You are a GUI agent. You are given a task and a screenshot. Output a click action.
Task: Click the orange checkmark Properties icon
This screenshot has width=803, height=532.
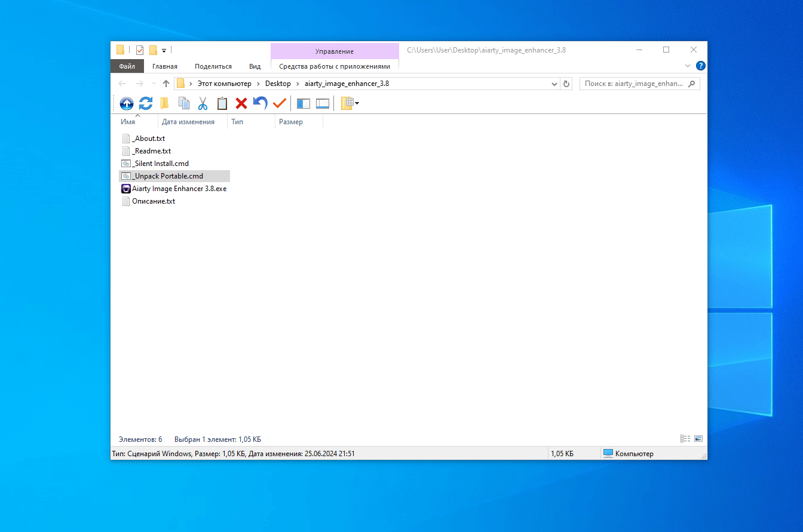pyautogui.click(x=279, y=103)
